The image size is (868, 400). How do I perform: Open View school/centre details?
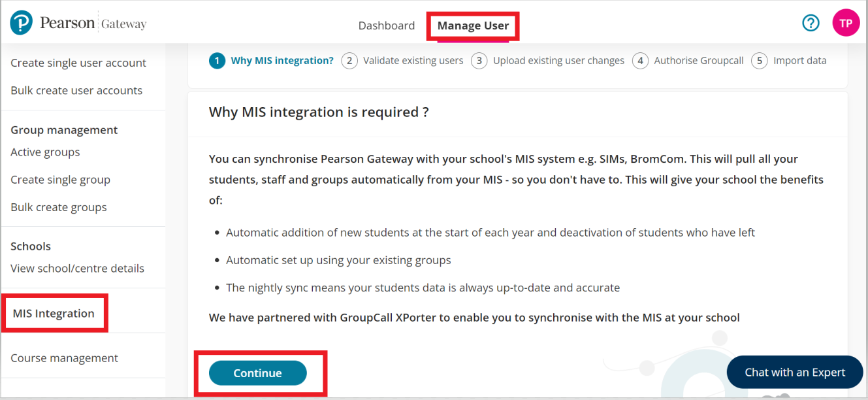point(77,268)
